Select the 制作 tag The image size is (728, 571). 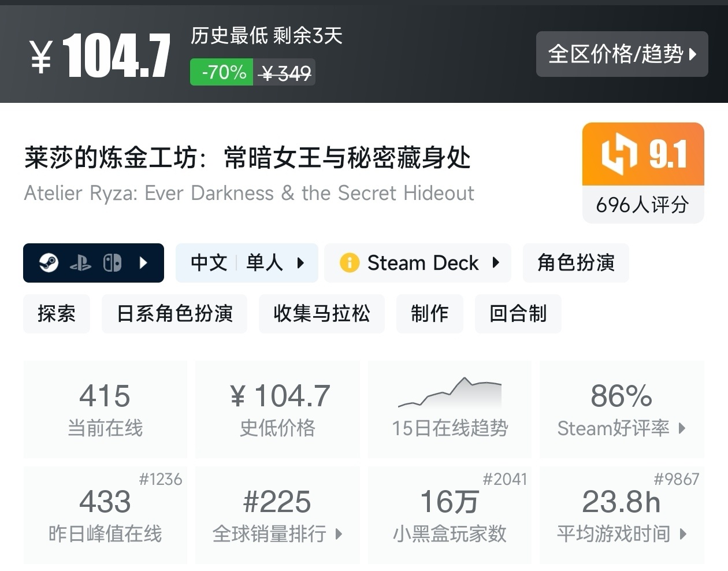point(430,314)
